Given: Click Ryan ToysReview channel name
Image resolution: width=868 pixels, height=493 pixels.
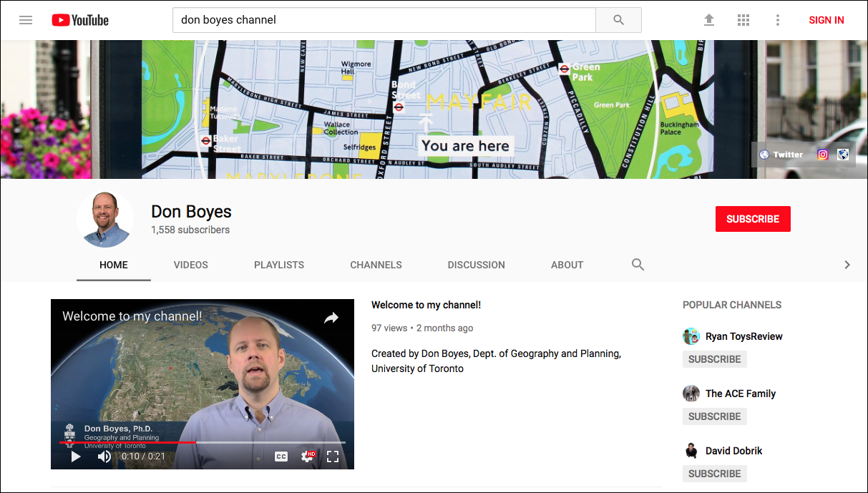Looking at the screenshot, I should click(744, 336).
